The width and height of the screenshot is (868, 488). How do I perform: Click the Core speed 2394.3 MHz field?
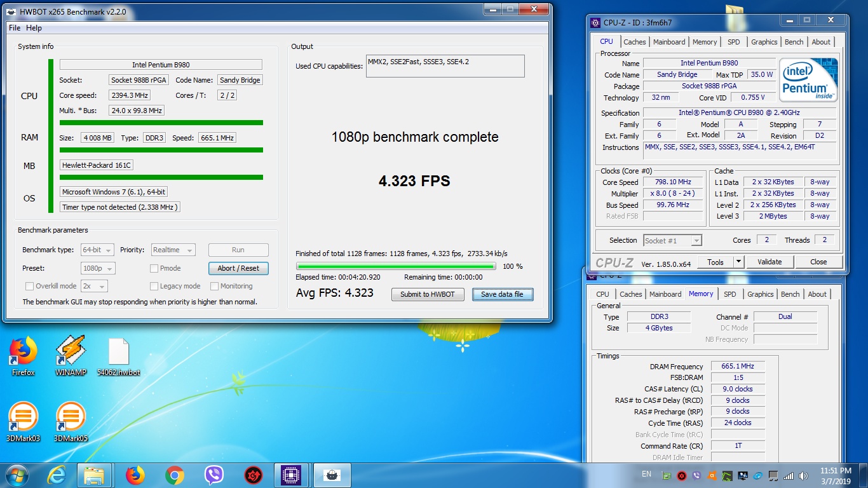(x=130, y=95)
